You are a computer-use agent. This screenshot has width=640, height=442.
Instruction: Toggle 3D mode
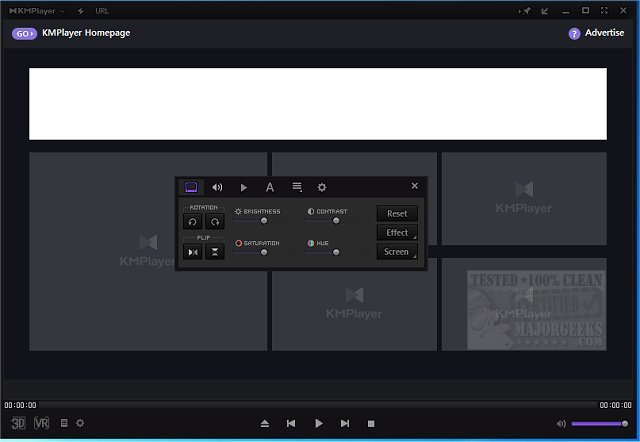[x=17, y=424]
